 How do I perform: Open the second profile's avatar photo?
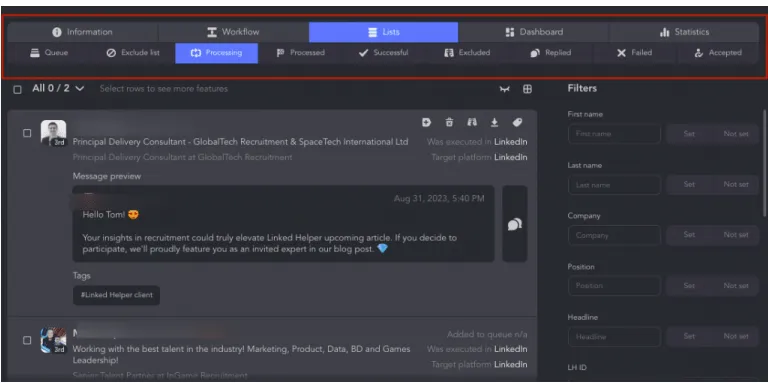pyautogui.click(x=53, y=340)
